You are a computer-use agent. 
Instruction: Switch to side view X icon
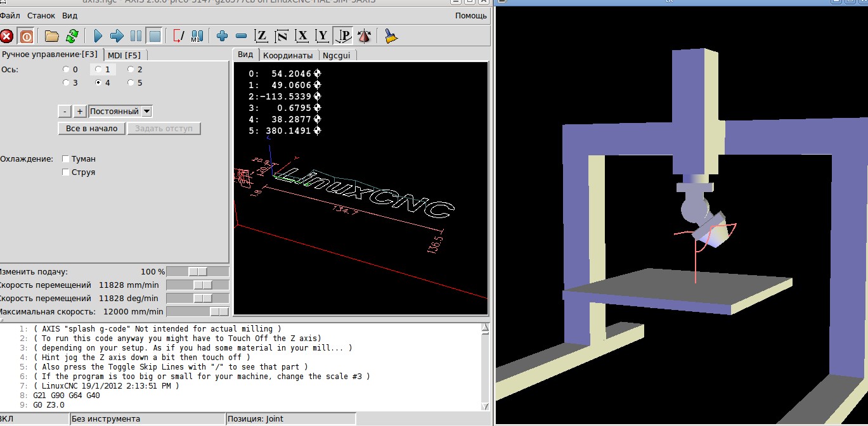pyautogui.click(x=302, y=35)
